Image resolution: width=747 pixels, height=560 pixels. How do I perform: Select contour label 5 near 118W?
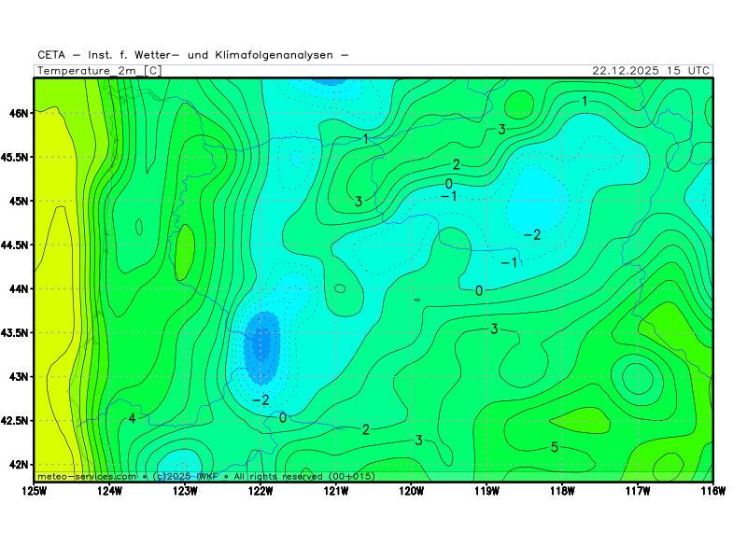click(554, 447)
